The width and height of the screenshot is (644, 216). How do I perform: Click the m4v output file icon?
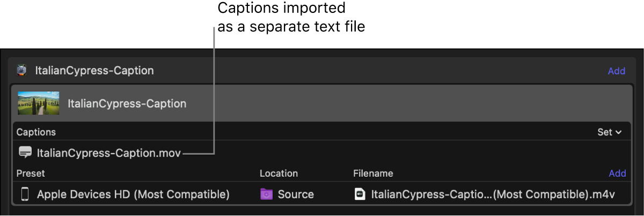coord(360,195)
